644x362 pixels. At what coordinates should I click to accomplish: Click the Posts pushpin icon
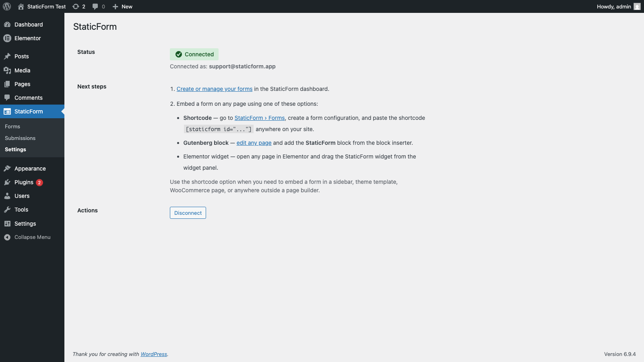(7, 56)
